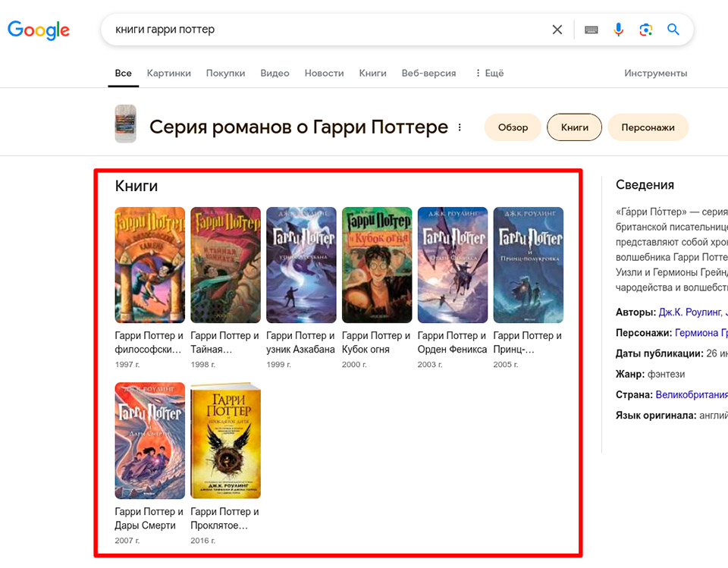The width and height of the screenshot is (728, 568).
Task: Click the 'Книги' chip button
Action: tap(574, 127)
